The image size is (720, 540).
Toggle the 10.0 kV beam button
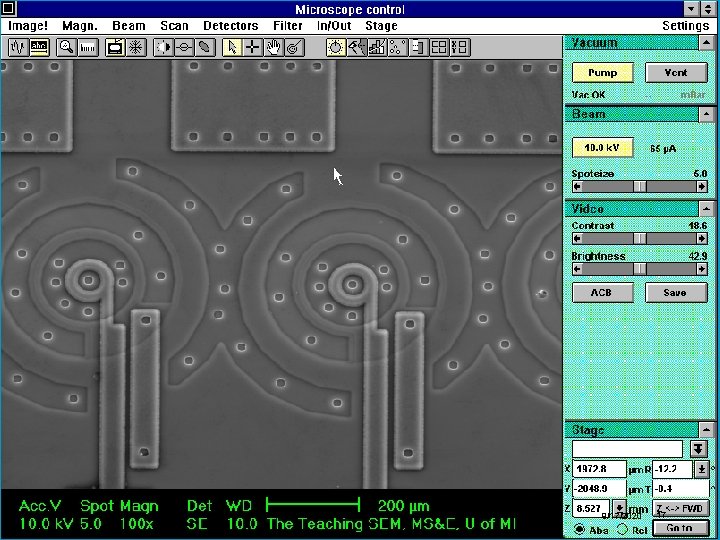tap(603, 148)
